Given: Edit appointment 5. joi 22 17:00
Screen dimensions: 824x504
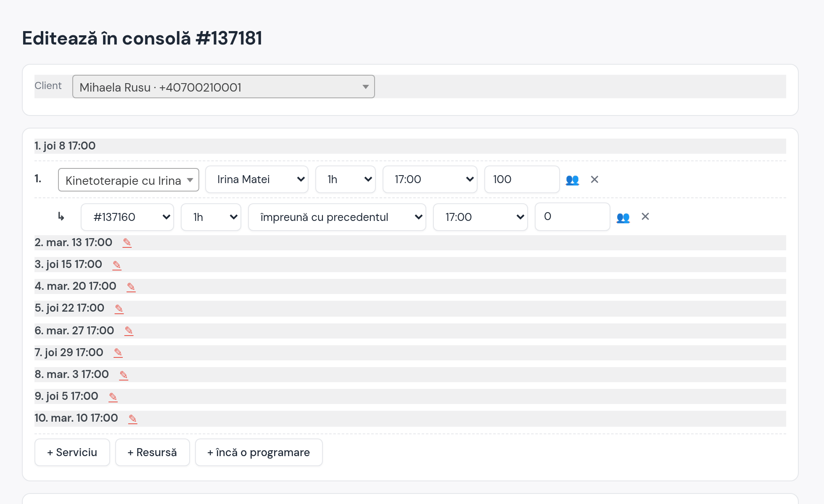Looking at the screenshot, I should pos(119,309).
